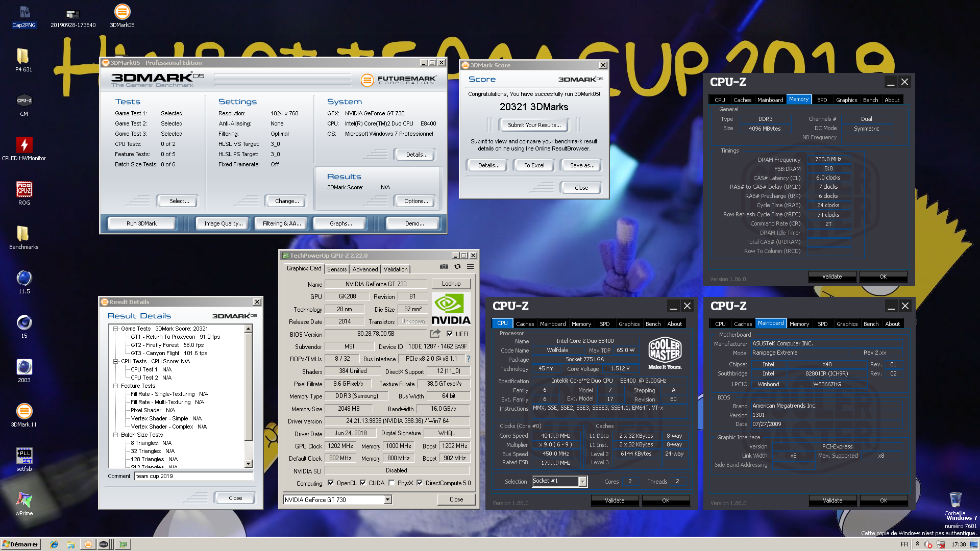Select GT3 - Canyon Flight row

point(169,354)
